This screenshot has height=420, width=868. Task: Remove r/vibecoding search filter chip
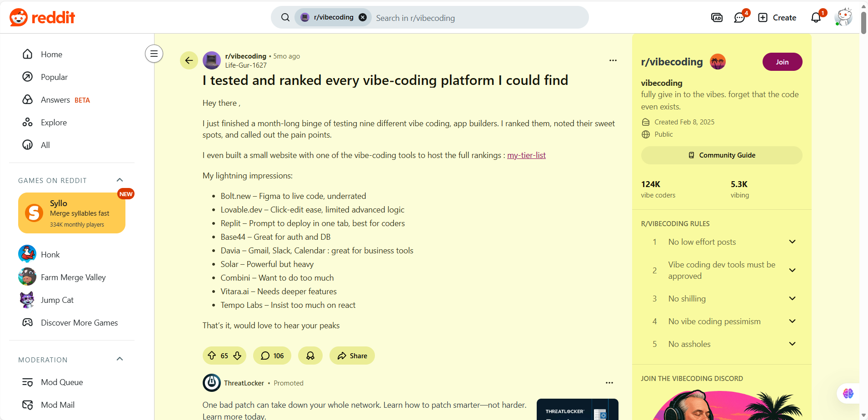point(363,17)
